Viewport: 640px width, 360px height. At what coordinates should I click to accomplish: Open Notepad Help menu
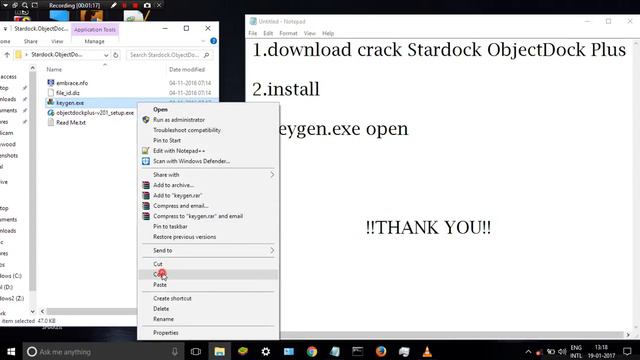328,33
